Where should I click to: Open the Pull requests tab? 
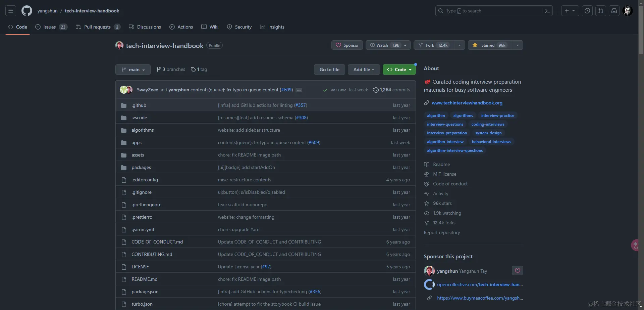[98, 27]
